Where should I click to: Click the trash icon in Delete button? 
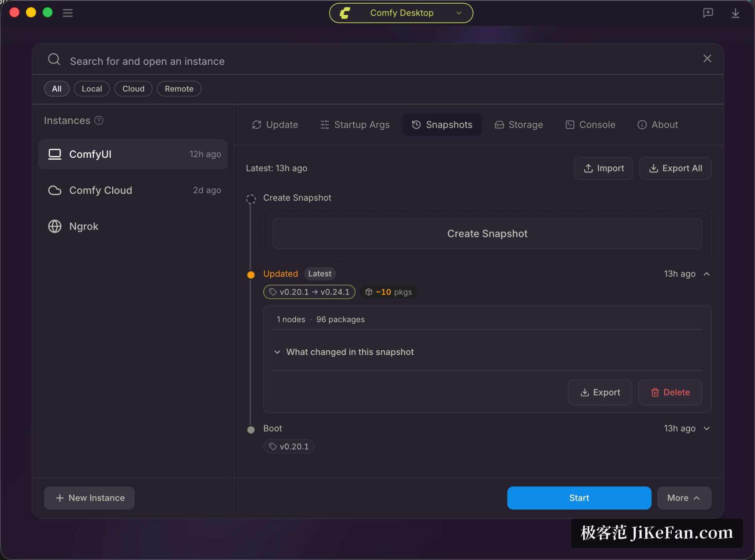(x=655, y=392)
